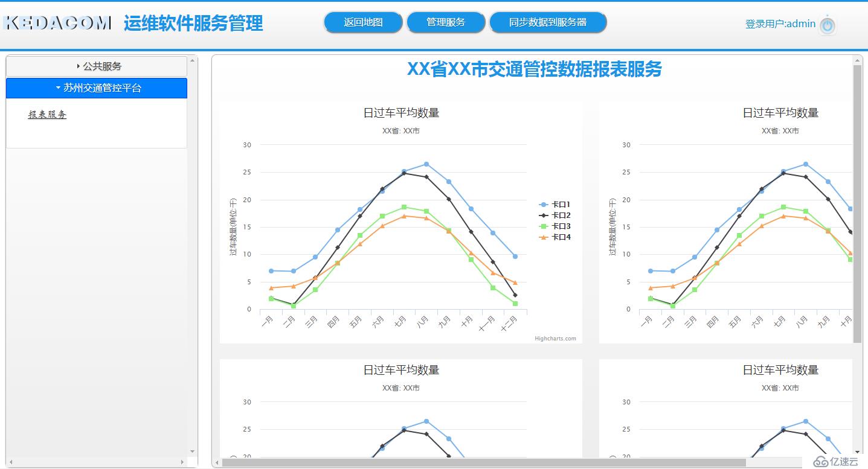This screenshot has height=469, width=868.
Task: Click 卡口3 七月 green point in first chart
Action: 404,207
